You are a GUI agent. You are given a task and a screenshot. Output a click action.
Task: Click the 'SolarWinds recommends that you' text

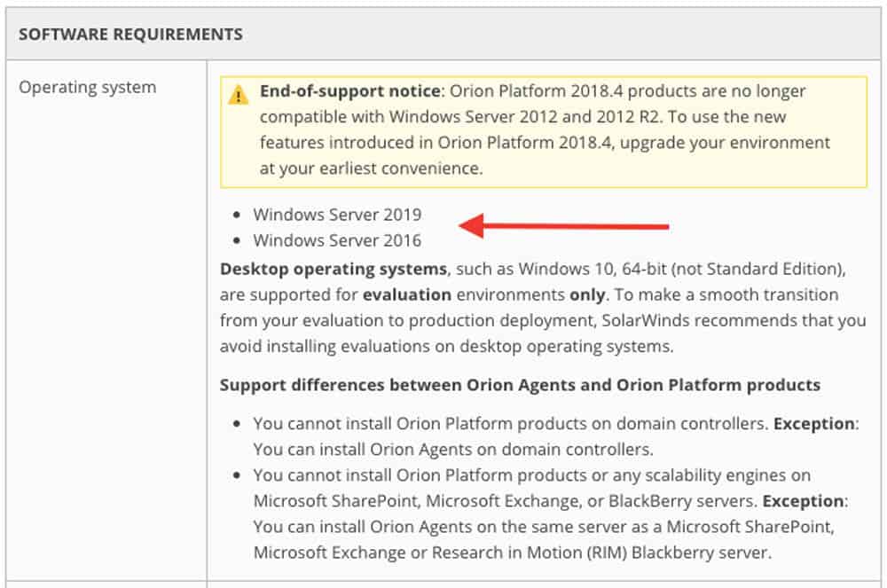[x=730, y=320]
